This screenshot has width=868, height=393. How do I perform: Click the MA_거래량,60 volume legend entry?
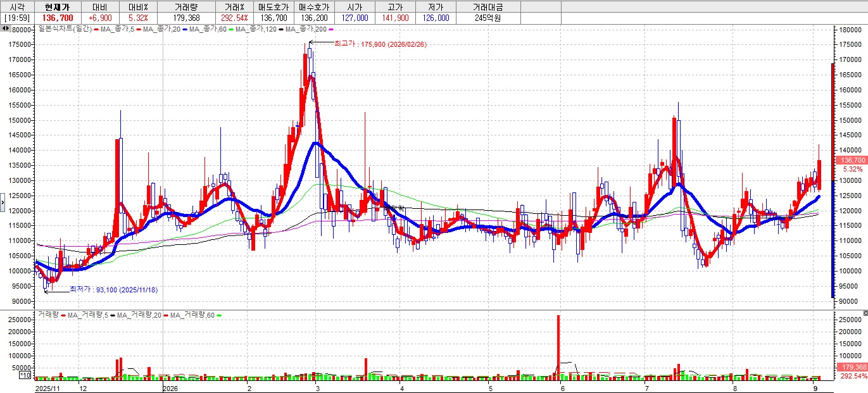pos(194,315)
